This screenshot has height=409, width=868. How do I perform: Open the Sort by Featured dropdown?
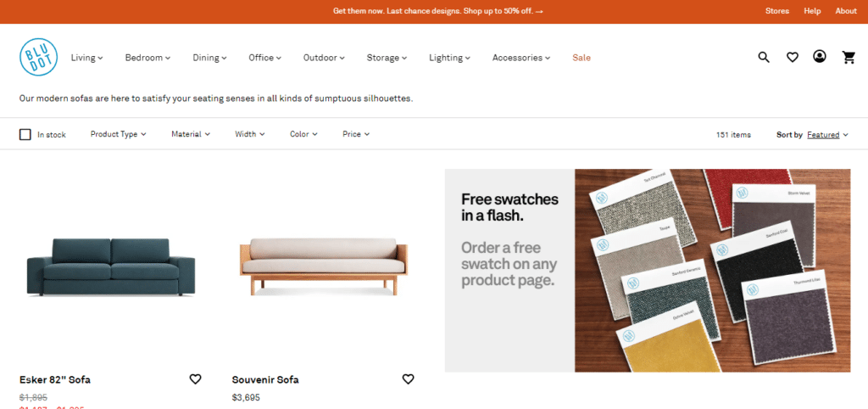827,135
